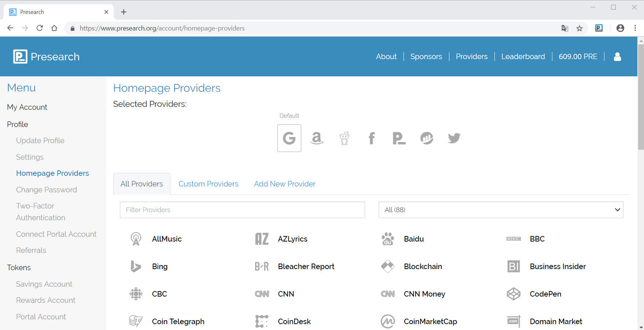Click the Coin Telegraph icon
This screenshot has height=330, width=644.
pyautogui.click(x=136, y=322)
